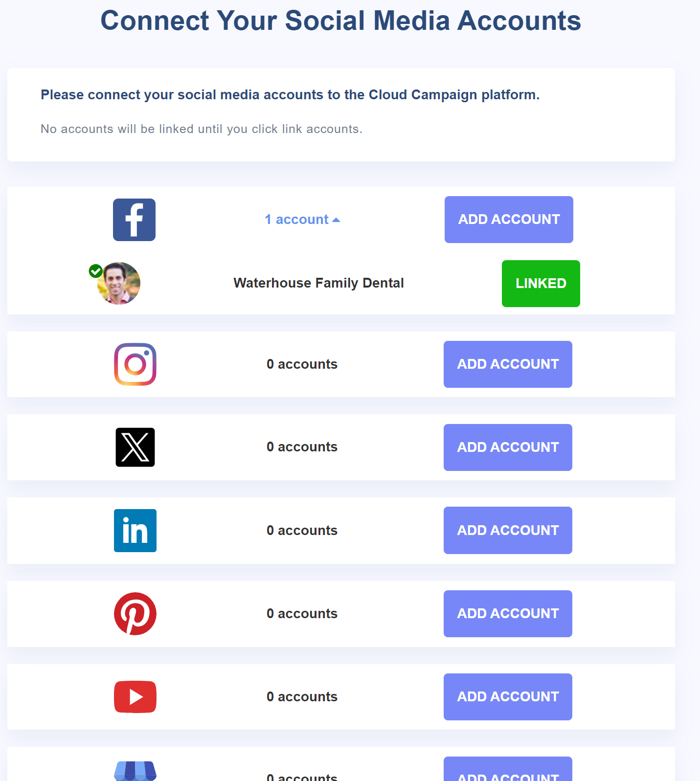
Task: Add a Facebook account
Action: [x=509, y=220]
